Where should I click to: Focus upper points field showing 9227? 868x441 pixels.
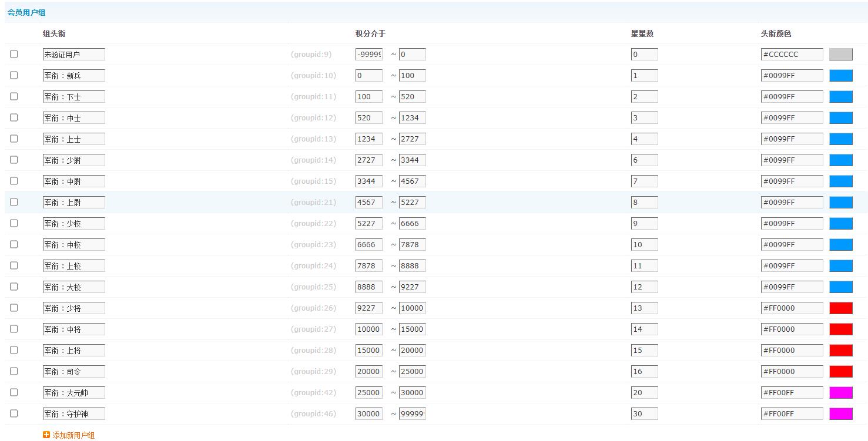tap(413, 287)
